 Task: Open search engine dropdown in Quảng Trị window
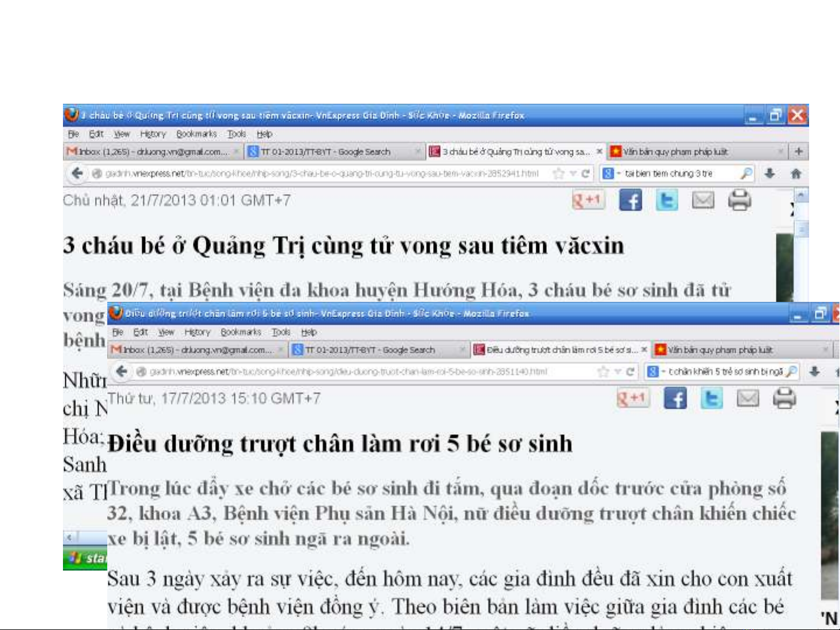point(610,173)
